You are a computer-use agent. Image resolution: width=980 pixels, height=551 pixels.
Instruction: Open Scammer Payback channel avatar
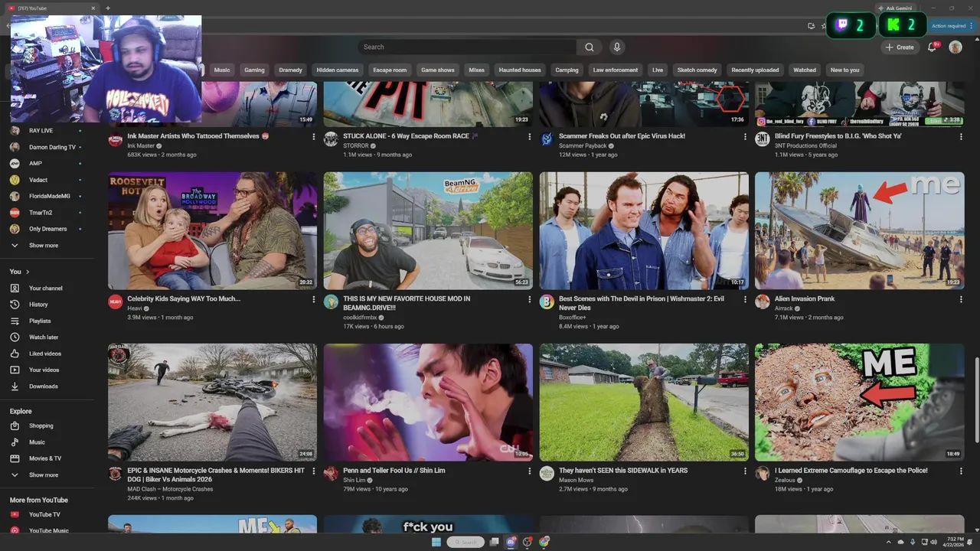point(547,139)
